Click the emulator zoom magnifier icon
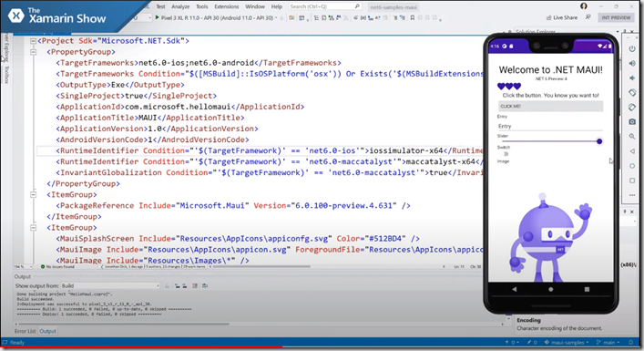This screenshot has height=351, width=644. click(x=631, y=137)
